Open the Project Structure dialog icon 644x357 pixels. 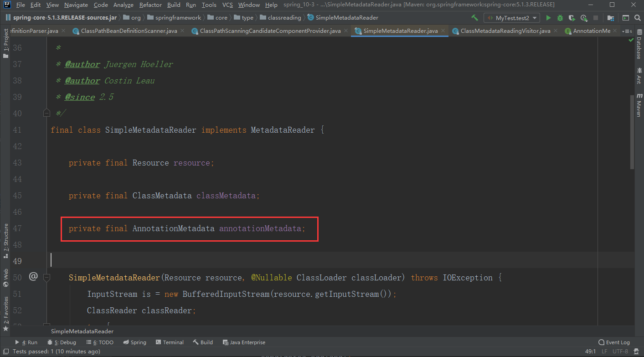(611, 18)
